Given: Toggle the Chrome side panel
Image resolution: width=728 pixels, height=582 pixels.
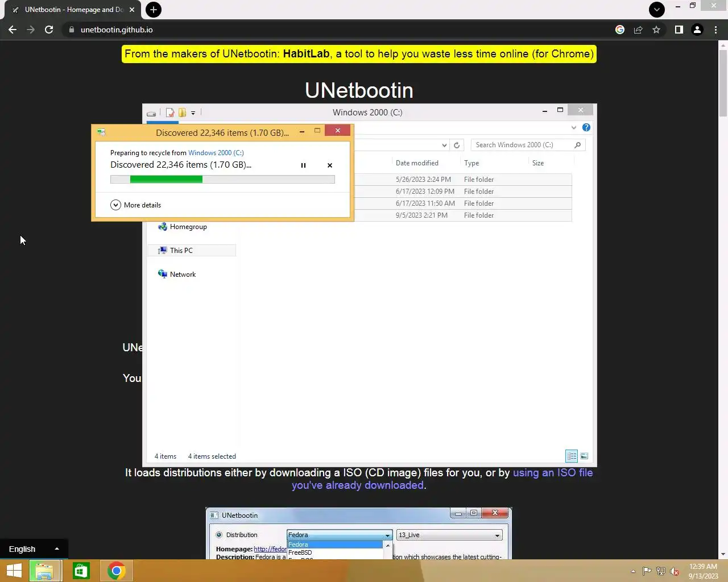Looking at the screenshot, I should pos(679,30).
